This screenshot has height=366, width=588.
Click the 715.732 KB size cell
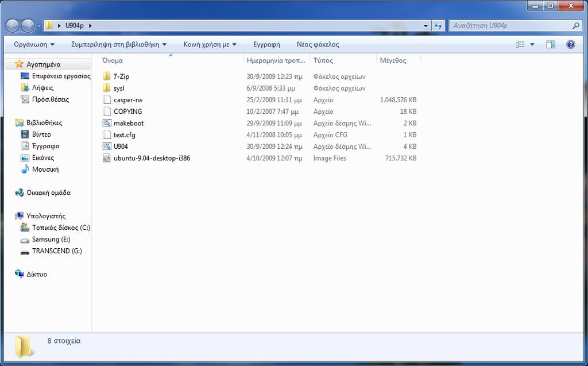(x=400, y=158)
